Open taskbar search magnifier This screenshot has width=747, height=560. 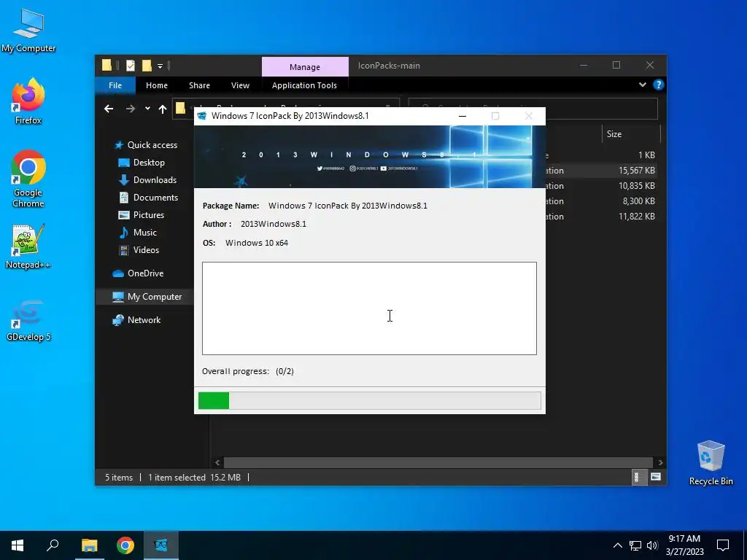coord(53,545)
